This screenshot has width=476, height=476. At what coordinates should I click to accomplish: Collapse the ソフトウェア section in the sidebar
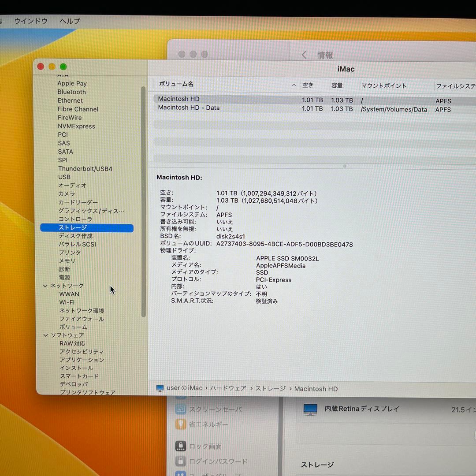[x=46, y=335]
